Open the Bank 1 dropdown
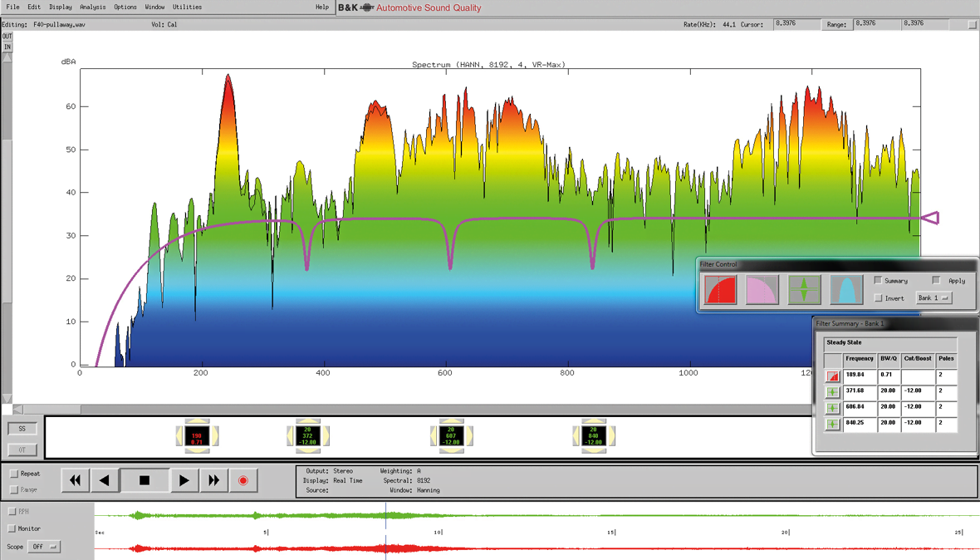 point(933,298)
